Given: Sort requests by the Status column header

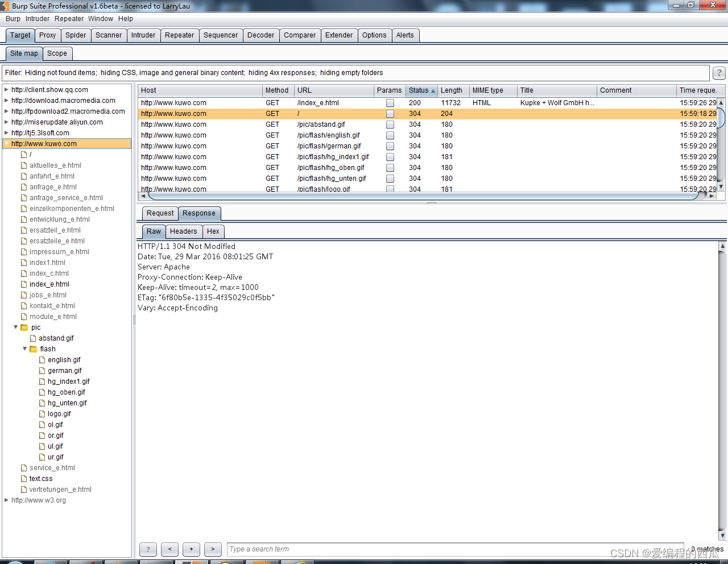Looking at the screenshot, I should point(420,90).
